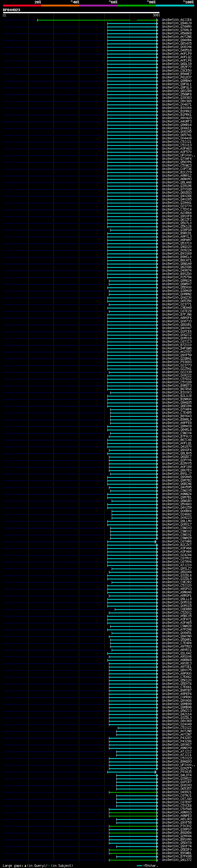Open hit UniRef100_P43287
The height and width of the screenshot is (868, 197).
click(x=177, y=738)
